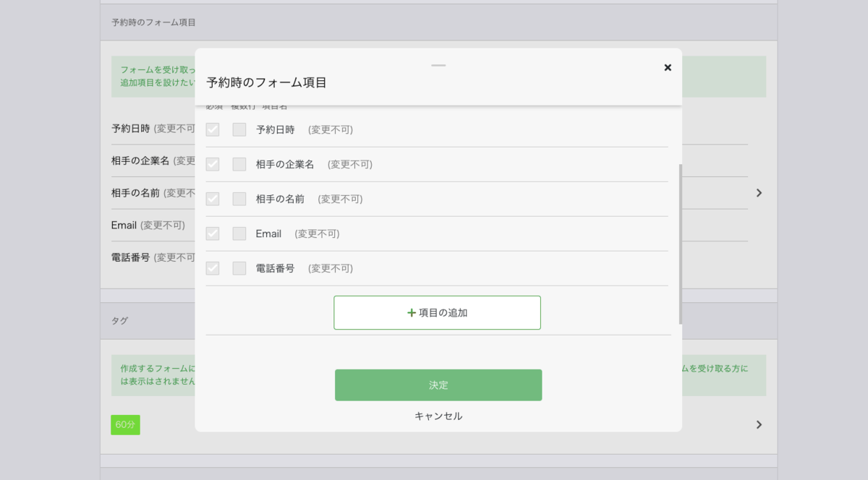The height and width of the screenshot is (480, 868).
Task: Toggle multi-line checkbox for 相手の名前
Action: tap(239, 199)
